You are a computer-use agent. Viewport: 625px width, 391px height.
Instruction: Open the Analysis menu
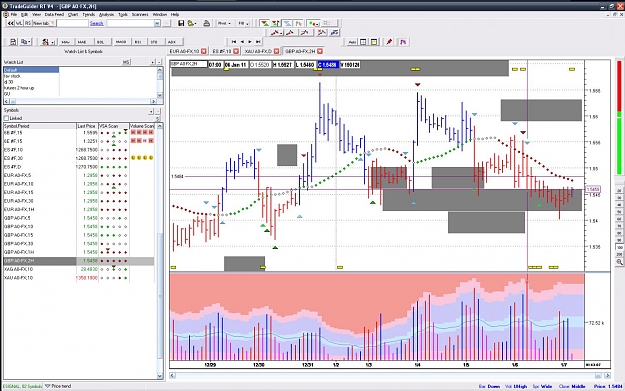coord(106,14)
